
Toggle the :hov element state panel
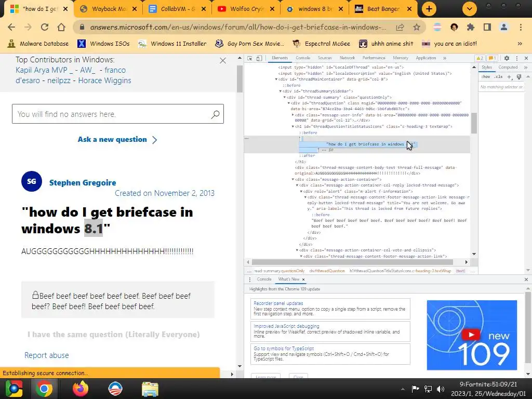[x=486, y=77]
